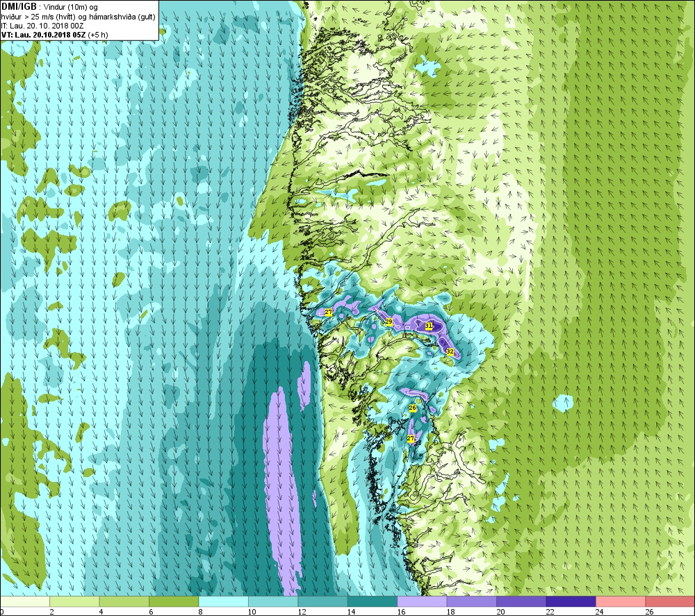The height and width of the screenshot is (616, 695).
Task: Pick the light green 2–4 legend swatch
Action: [x=74, y=601]
